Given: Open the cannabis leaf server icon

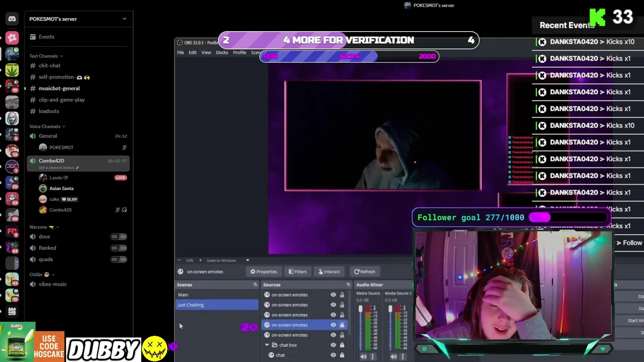Looking at the screenshot, I should pyautogui.click(x=12, y=70).
